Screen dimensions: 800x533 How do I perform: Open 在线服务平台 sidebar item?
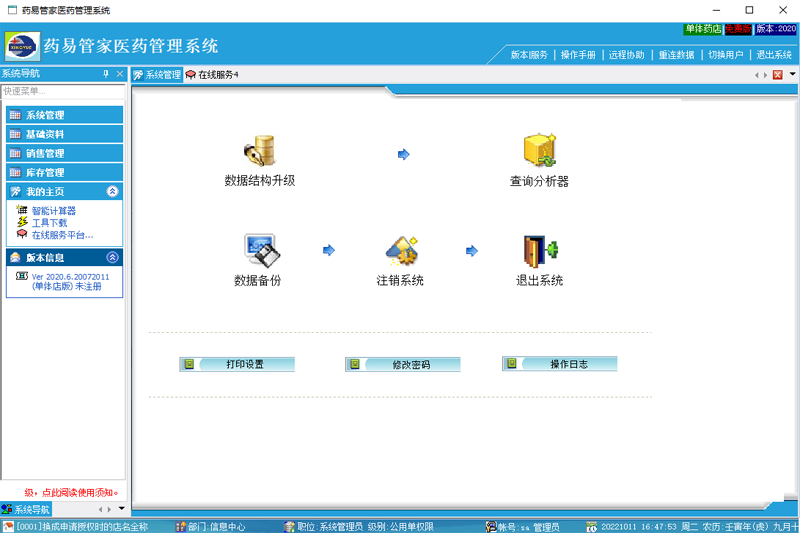point(62,235)
